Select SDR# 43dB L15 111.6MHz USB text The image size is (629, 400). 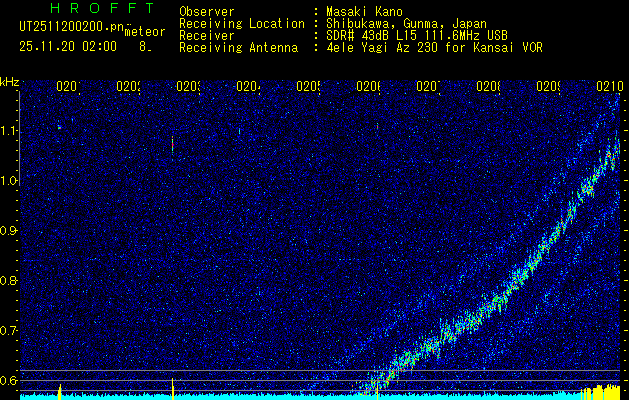click(417, 36)
